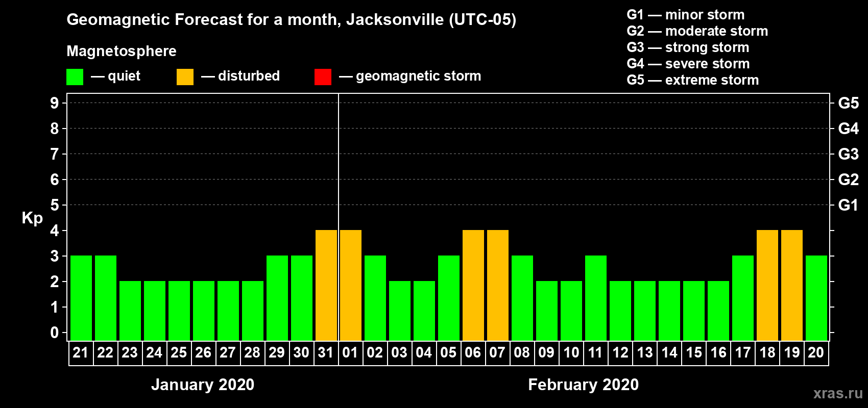The width and height of the screenshot is (868, 408).
Task: Click the 'G1 — minor storm' legend line
Action: click(685, 15)
